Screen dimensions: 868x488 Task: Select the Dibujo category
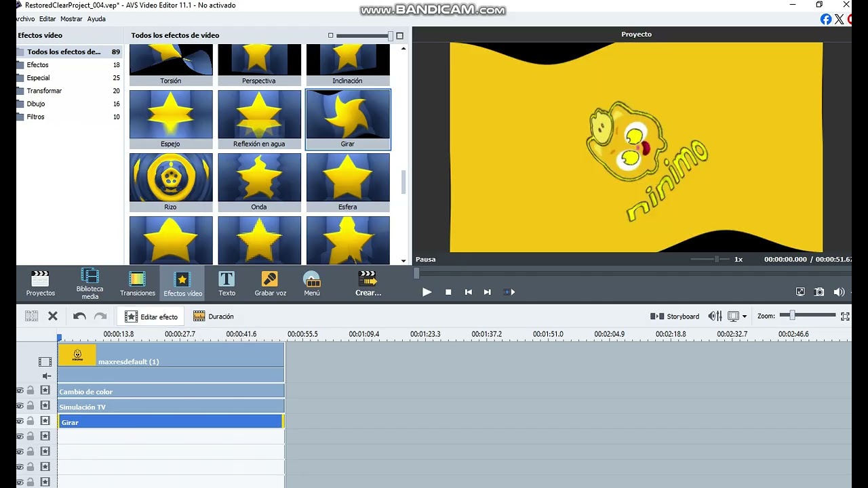click(69, 104)
